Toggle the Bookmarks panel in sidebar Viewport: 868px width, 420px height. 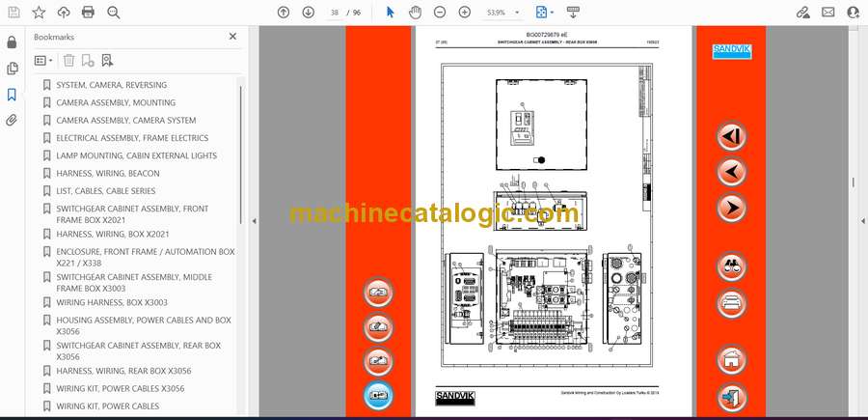click(x=12, y=95)
